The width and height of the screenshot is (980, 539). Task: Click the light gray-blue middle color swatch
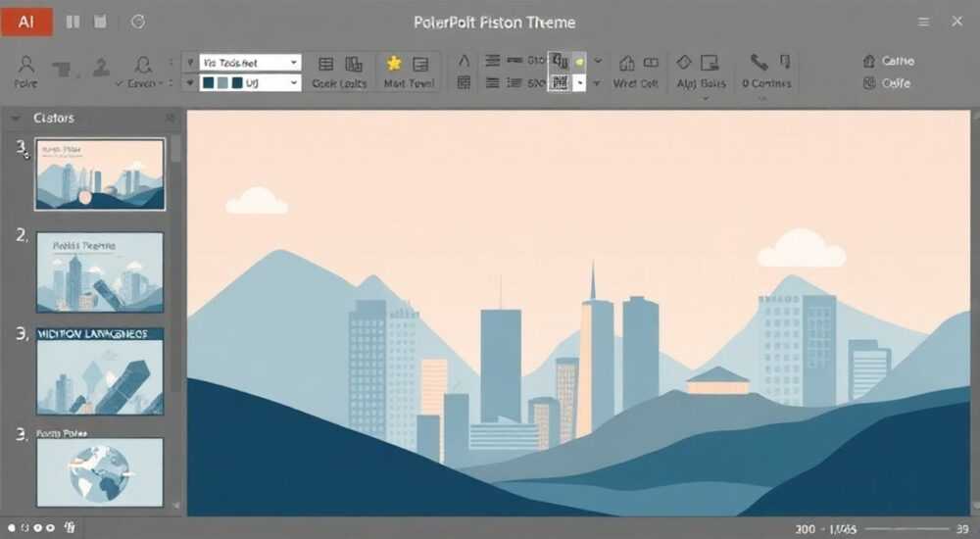tap(222, 82)
